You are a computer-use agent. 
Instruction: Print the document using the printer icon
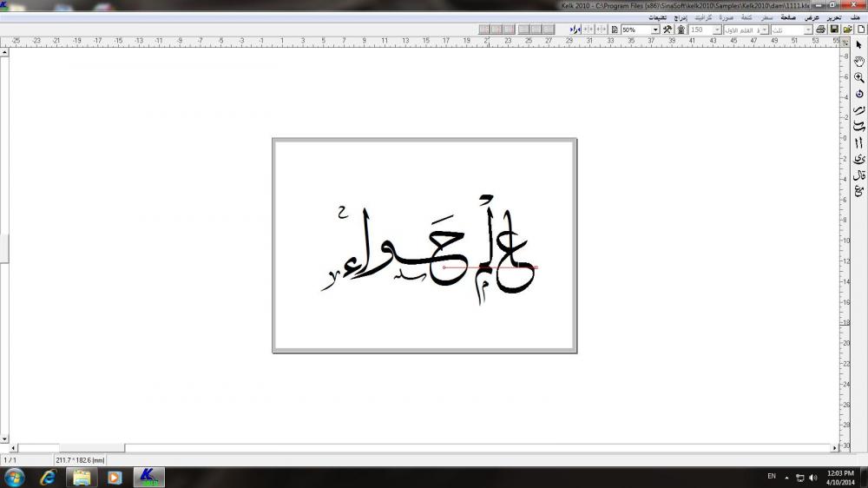[821, 30]
